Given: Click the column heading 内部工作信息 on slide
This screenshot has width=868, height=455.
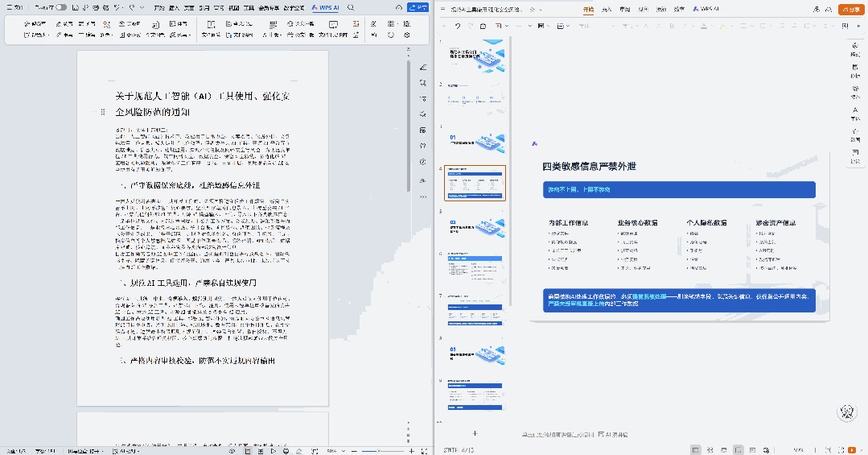Looking at the screenshot, I should pyautogui.click(x=569, y=223).
